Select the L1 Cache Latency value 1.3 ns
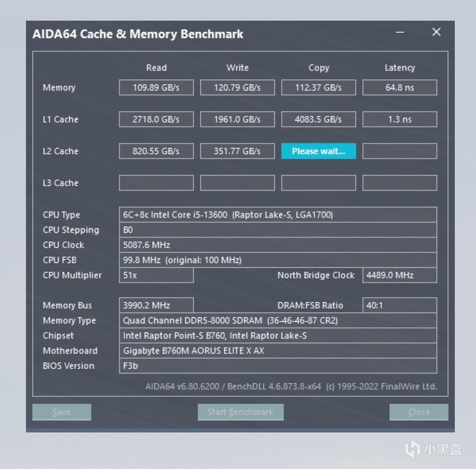The height and width of the screenshot is (469, 476). coord(400,119)
